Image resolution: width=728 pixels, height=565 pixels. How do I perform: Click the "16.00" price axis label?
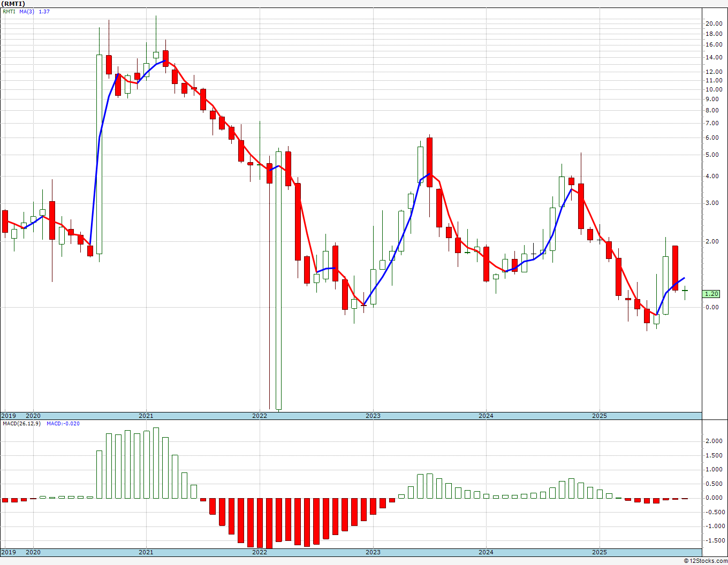(x=714, y=45)
